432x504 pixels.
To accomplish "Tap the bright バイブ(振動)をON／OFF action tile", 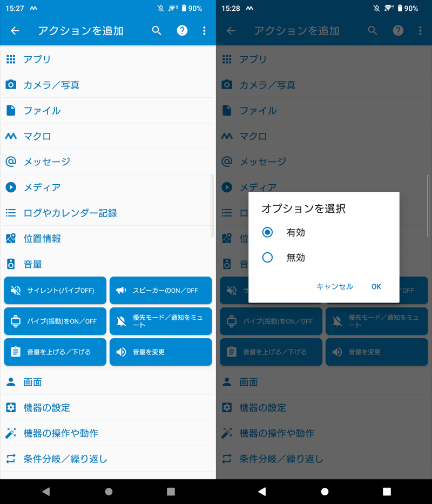I will click(x=55, y=321).
